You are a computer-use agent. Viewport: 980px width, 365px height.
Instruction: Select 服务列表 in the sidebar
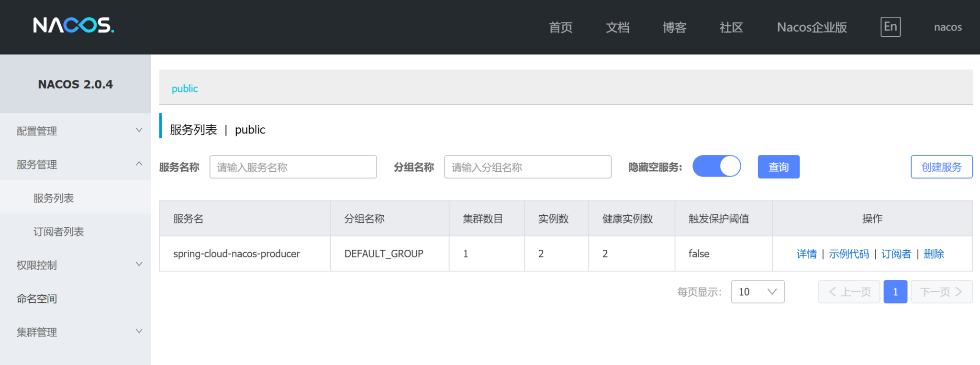coord(54,198)
